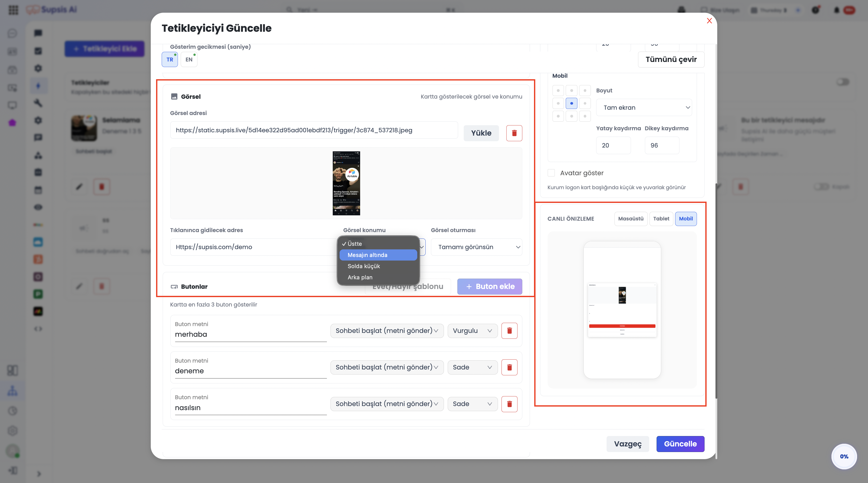Click the merhaba button text field
Viewport: 868px width, 483px height.
(251, 335)
